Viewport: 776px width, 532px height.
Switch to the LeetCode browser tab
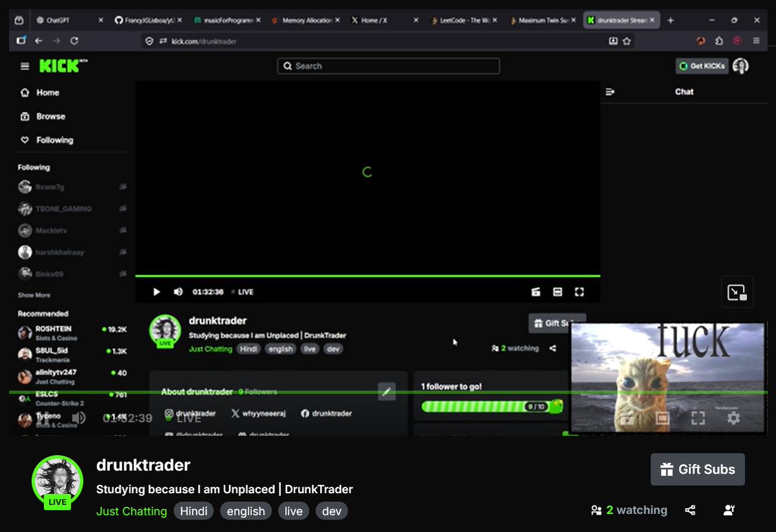coord(463,21)
